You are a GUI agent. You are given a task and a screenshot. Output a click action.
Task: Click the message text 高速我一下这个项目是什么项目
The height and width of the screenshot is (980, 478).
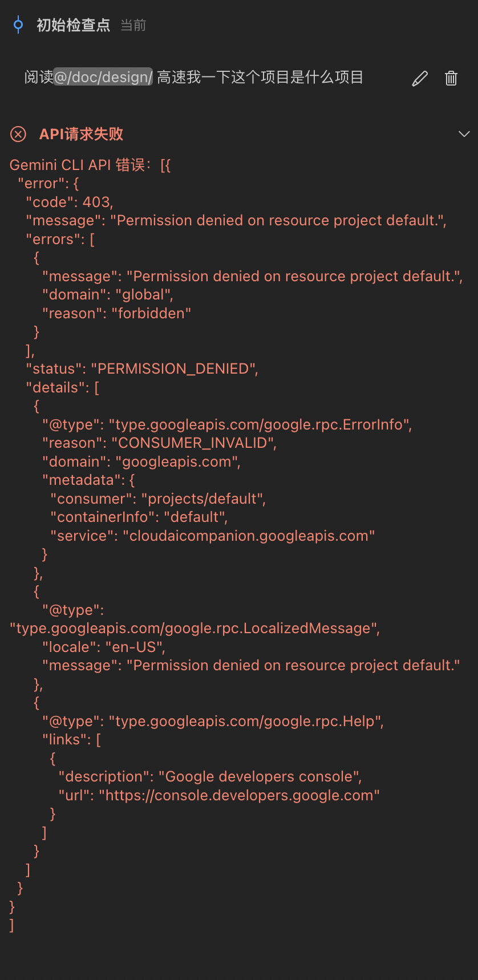point(260,77)
